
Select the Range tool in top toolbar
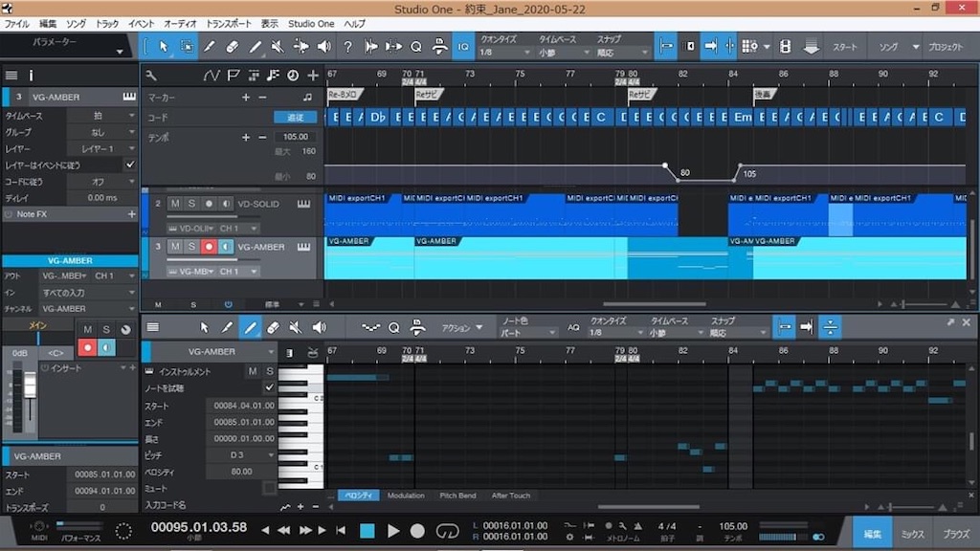187,47
